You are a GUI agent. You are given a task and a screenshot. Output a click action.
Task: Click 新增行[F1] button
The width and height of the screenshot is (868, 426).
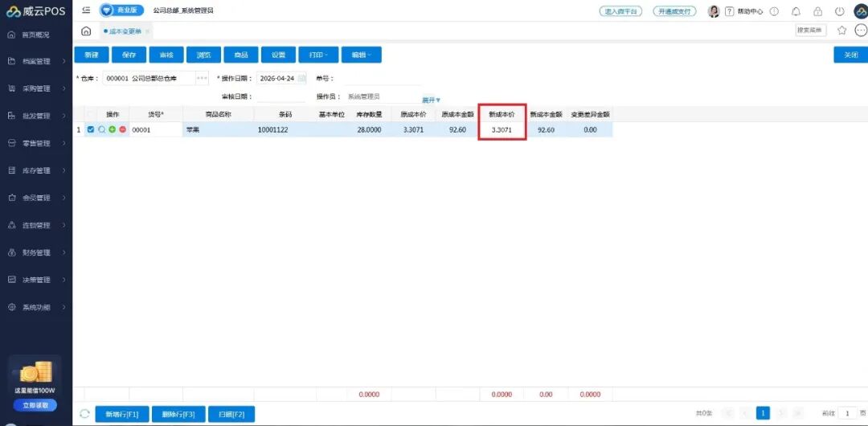tap(122, 414)
